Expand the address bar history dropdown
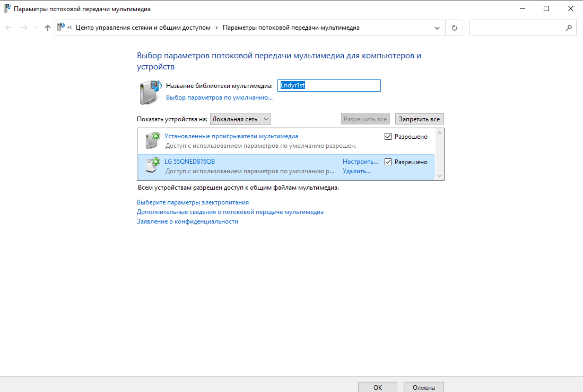Screen dimensions: 583x392 click(437, 28)
